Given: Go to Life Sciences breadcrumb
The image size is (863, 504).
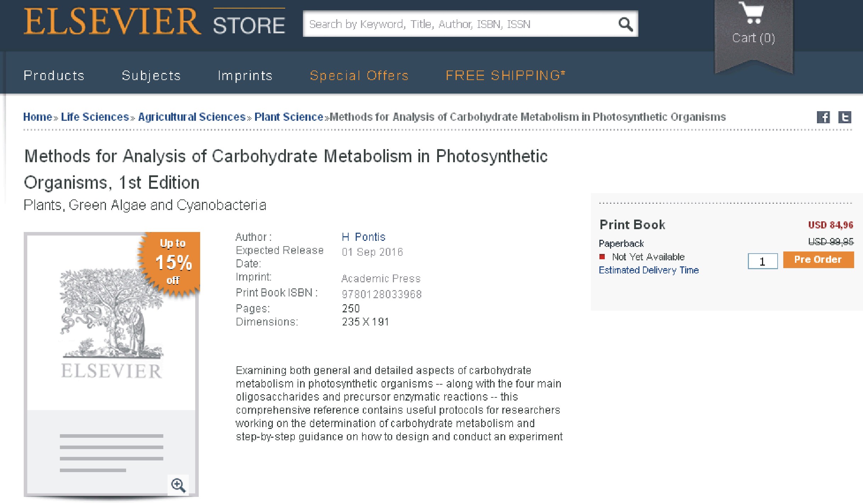Looking at the screenshot, I should [95, 117].
